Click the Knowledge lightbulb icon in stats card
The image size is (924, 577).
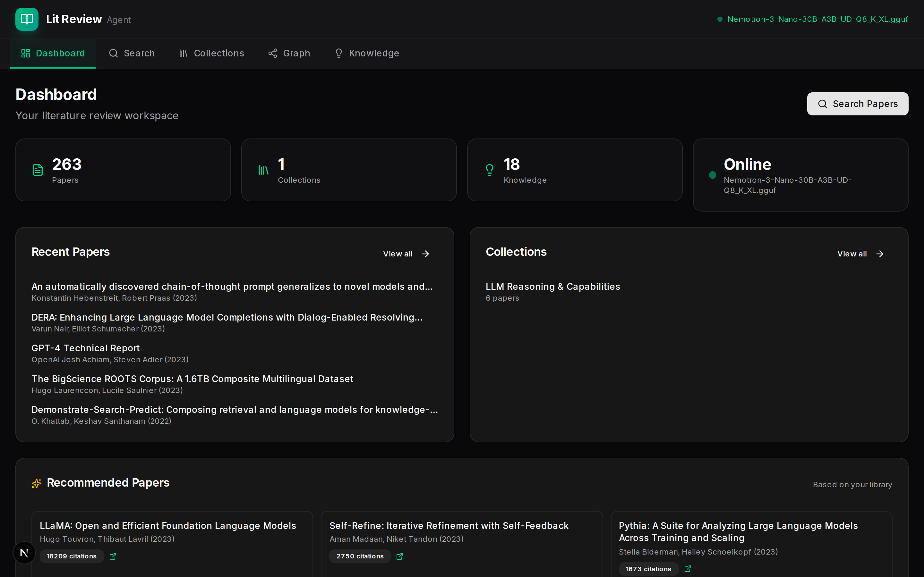tap(490, 170)
